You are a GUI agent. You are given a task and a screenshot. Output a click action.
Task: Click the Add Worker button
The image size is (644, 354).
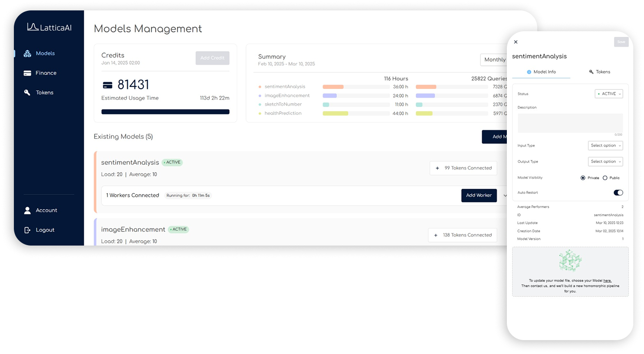[479, 196]
